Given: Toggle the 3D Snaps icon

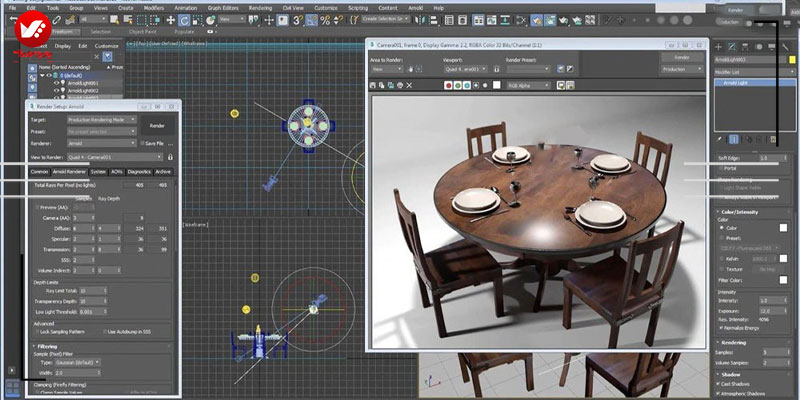Looking at the screenshot, I should [297, 20].
